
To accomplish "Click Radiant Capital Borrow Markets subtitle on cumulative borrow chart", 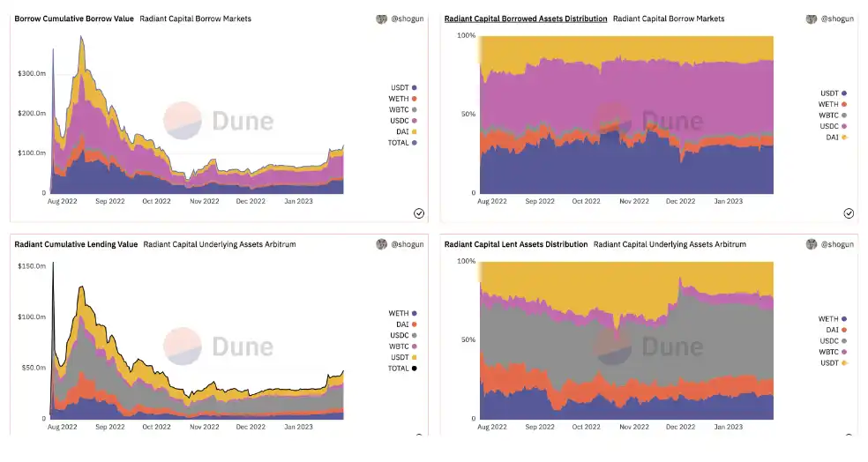I will [x=196, y=19].
